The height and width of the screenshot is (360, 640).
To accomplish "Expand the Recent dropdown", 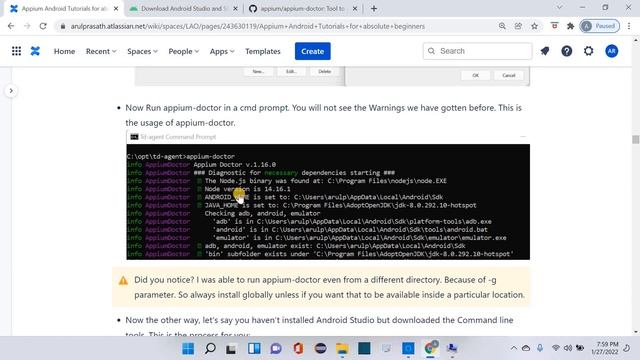I will pos(101,51).
